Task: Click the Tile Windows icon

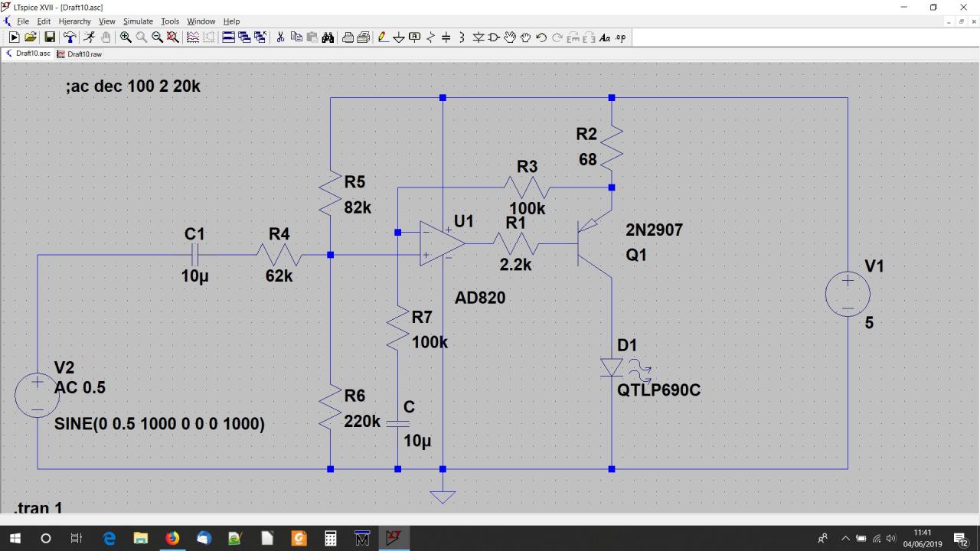Action: 228,37
